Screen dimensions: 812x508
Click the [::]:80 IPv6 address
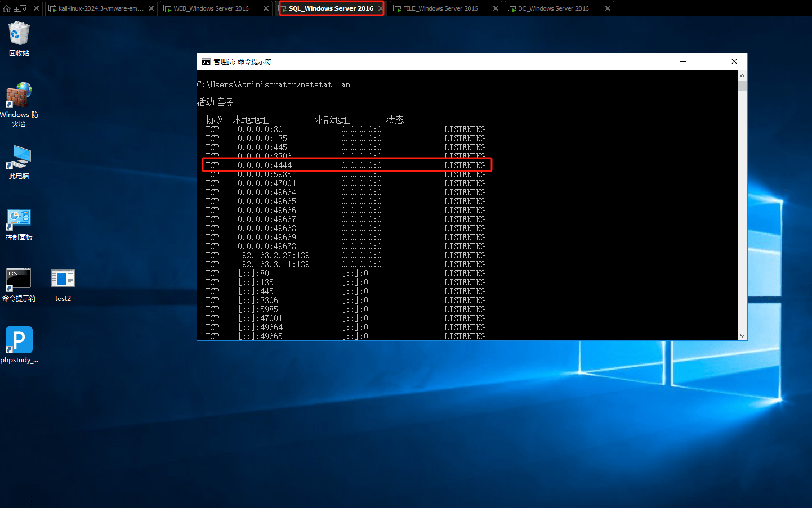tap(253, 273)
